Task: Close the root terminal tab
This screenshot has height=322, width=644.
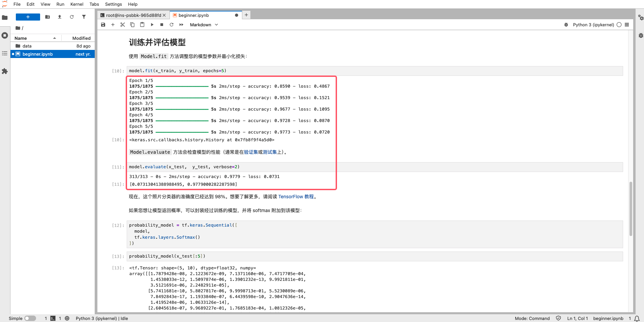Action: click(164, 15)
